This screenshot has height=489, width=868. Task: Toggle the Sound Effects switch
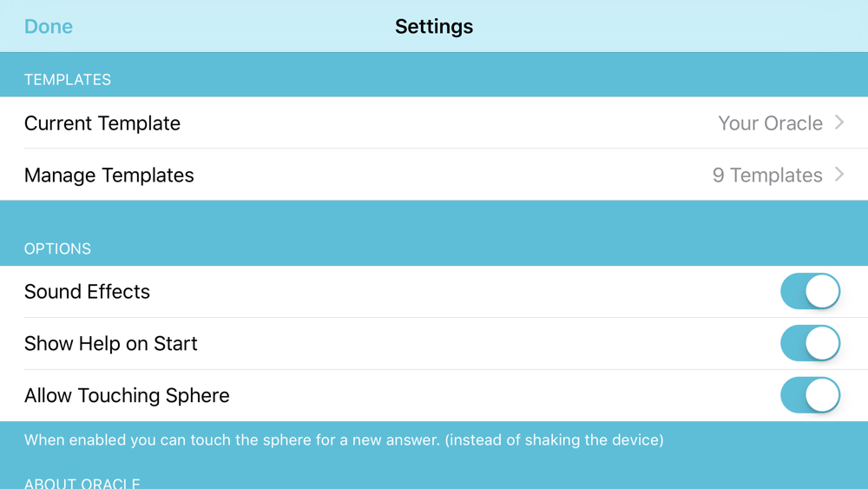click(811, 291)
